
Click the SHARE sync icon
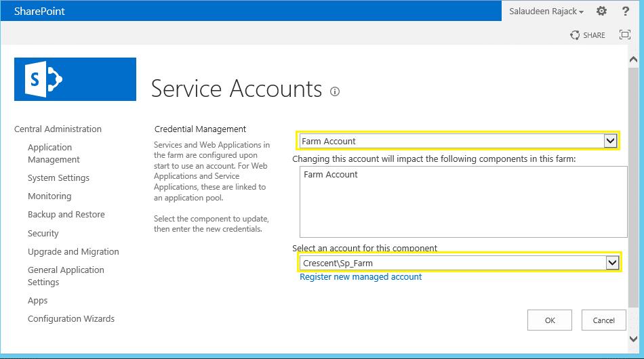(x=575, y=35)
